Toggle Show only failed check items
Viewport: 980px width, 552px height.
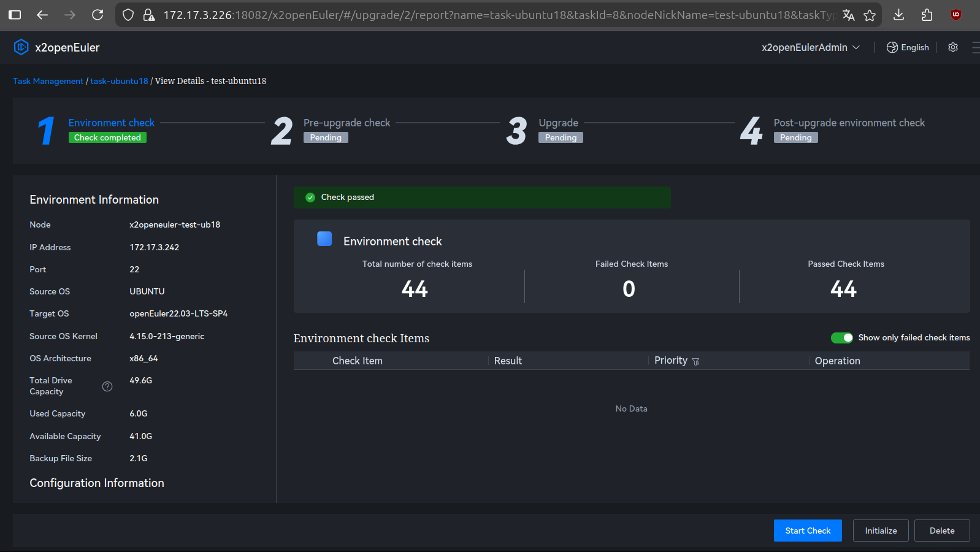(x=841, y=338)
